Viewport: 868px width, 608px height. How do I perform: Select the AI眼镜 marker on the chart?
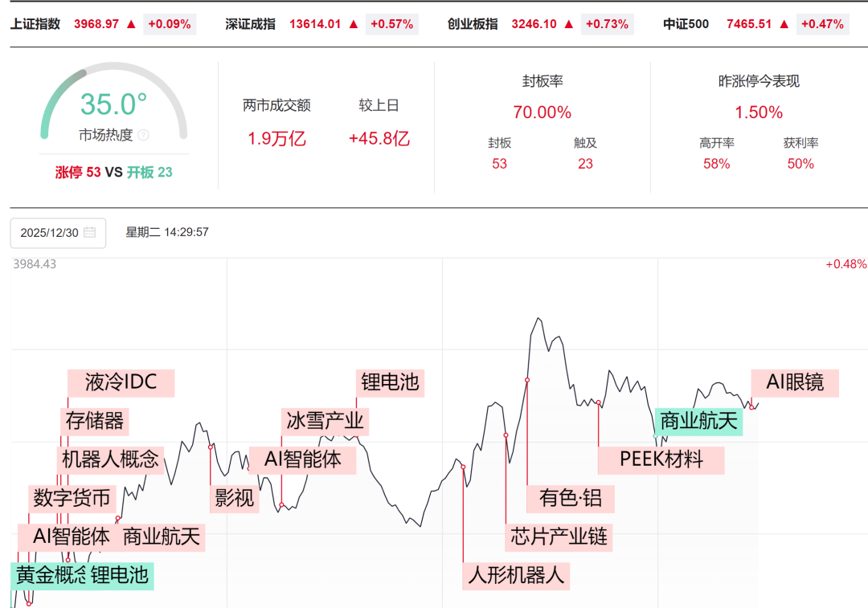796,382
